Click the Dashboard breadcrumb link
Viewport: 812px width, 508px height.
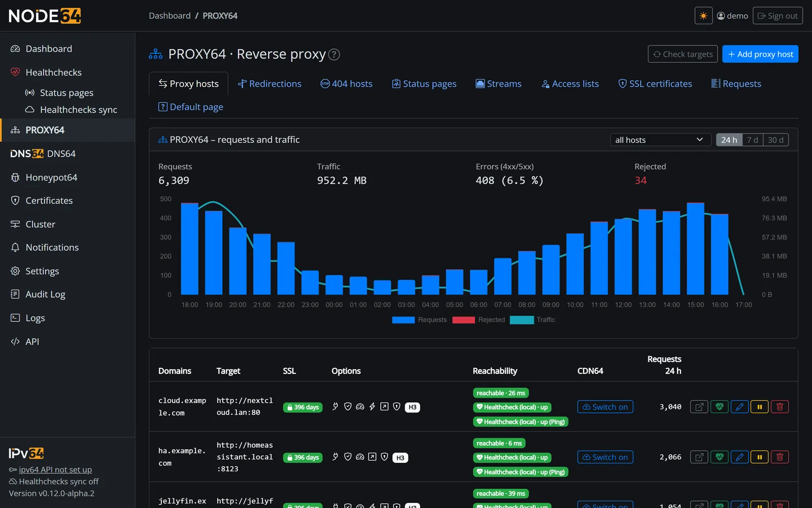point(170,16)
